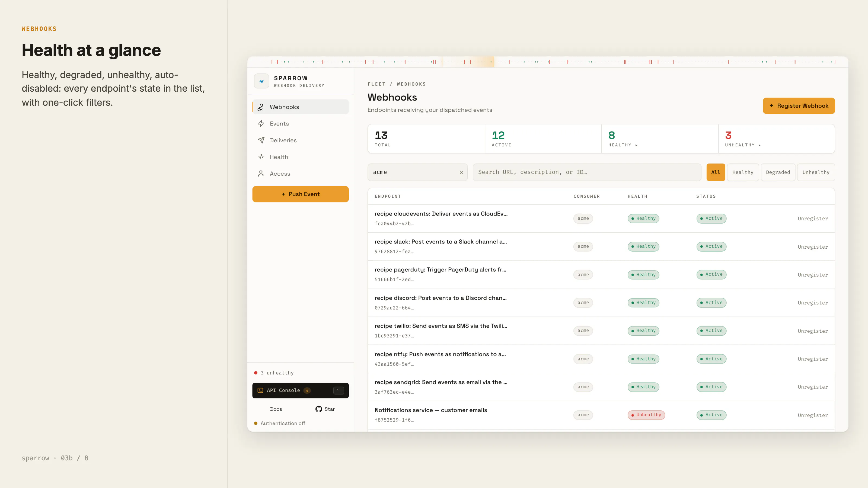Open the recipe discord endpoint row

pos(601,303)
